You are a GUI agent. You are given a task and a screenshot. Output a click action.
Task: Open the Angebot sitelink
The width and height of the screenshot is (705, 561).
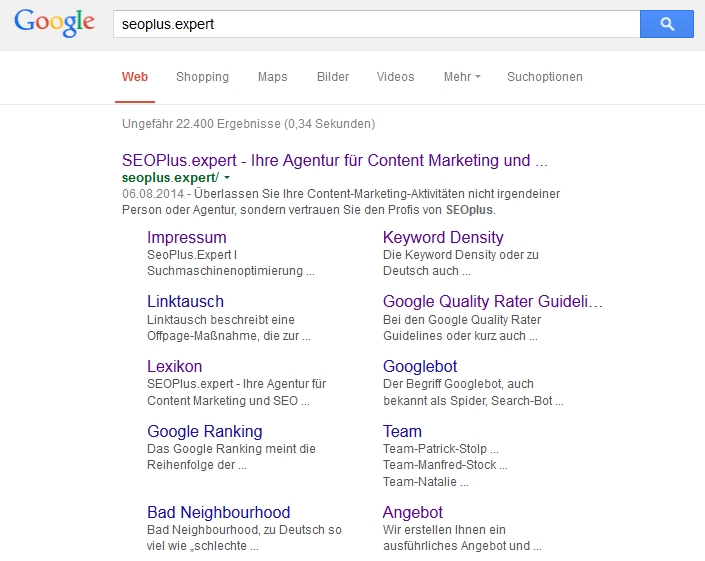413,512
